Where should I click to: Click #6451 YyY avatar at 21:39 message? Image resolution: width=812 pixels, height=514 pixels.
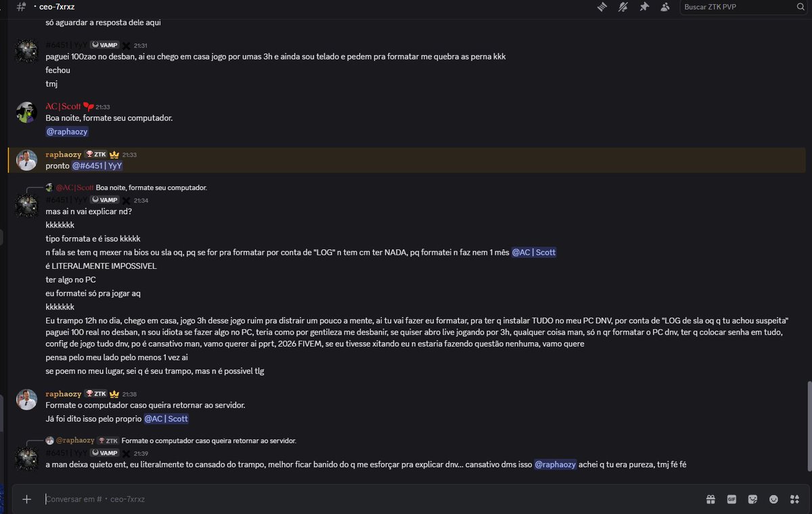26,458
